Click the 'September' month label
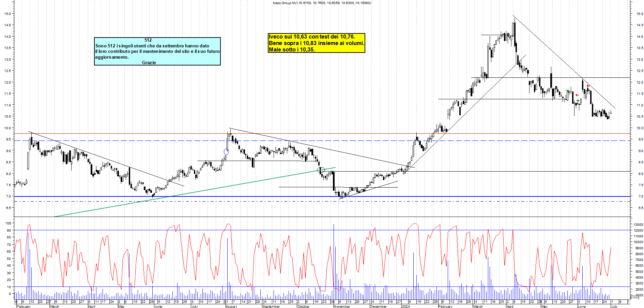 coord(271,306)
